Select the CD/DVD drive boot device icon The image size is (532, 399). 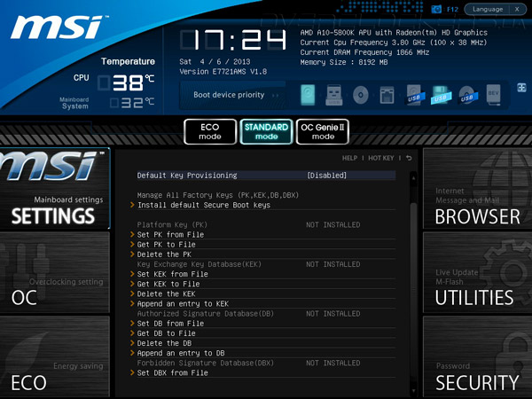(x=360, y=95)
